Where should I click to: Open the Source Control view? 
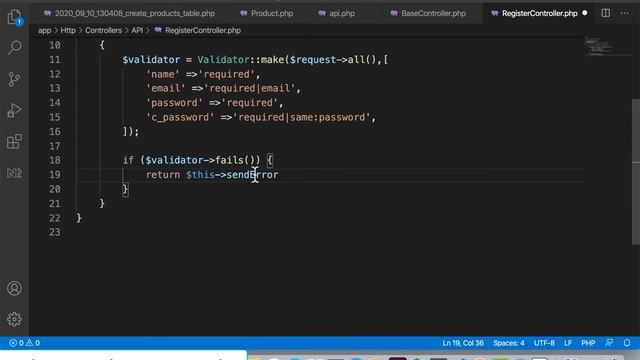(x=14, y=79)
